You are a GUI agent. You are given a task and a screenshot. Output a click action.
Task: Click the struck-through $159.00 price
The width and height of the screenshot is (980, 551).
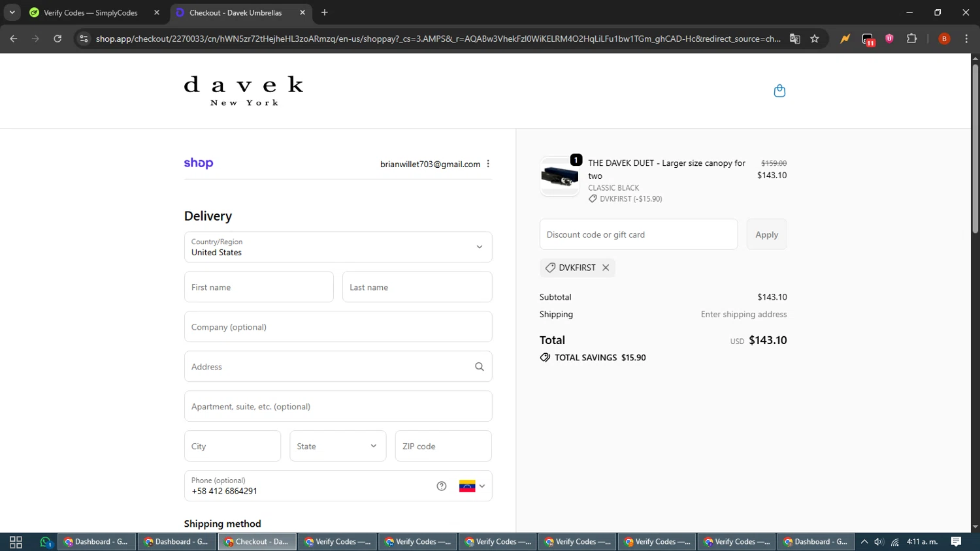(x=774, y=163)
